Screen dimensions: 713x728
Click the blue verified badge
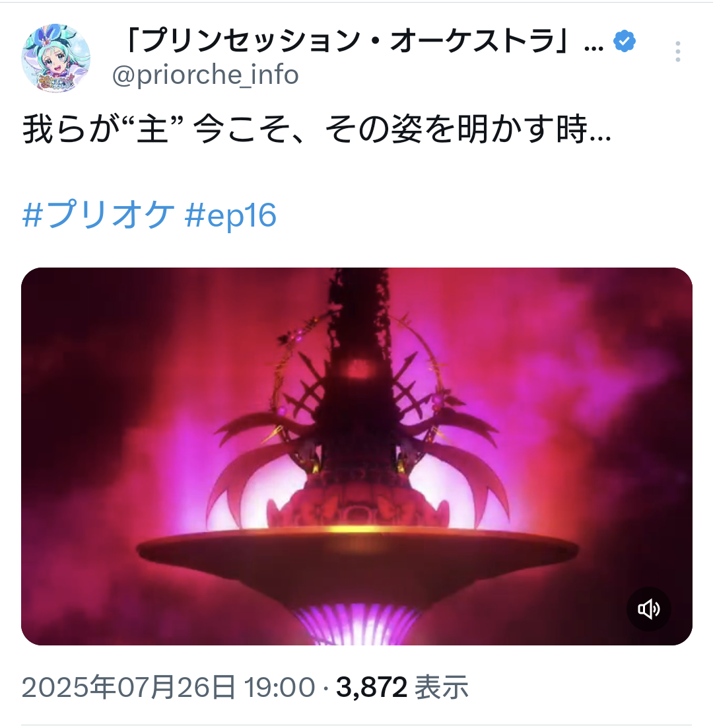pos(625,42)
